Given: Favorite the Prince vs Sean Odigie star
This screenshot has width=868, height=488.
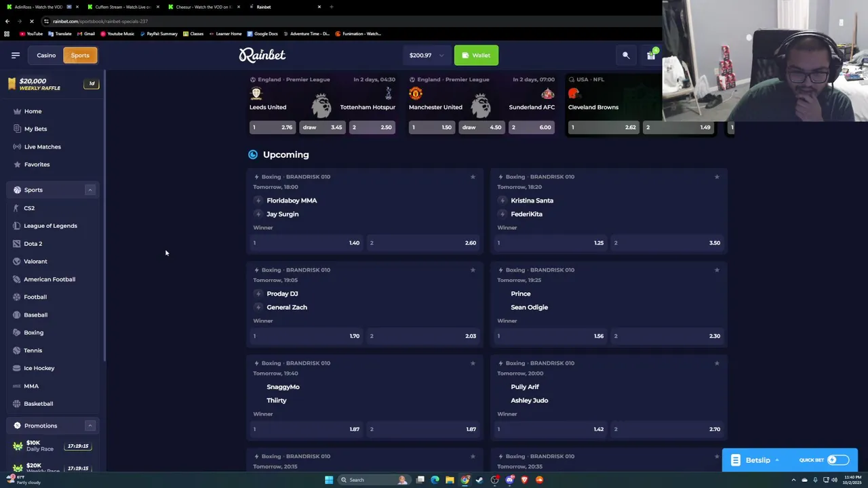Looking at the screenshot, I should coord(717,270).
